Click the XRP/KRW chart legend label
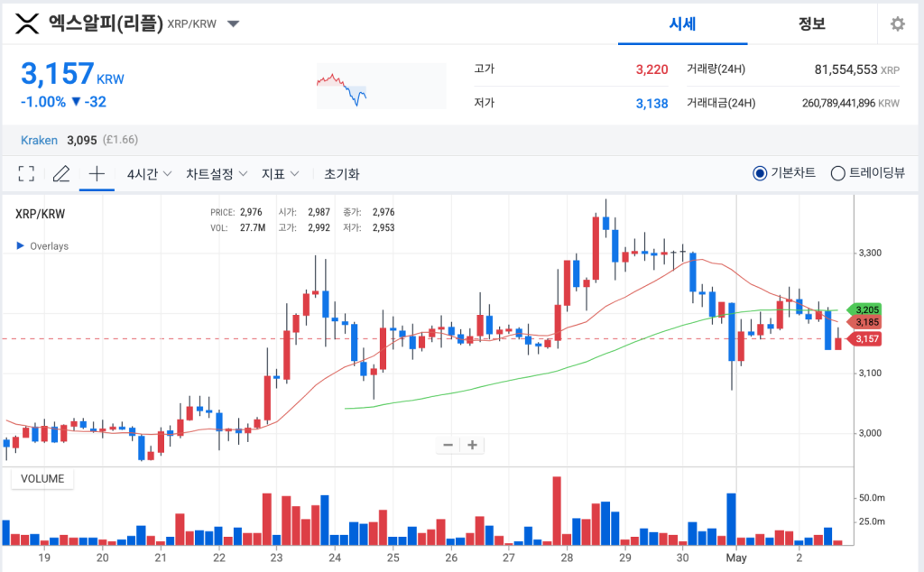The image size is (924, 572). click(x=40, y=214)
